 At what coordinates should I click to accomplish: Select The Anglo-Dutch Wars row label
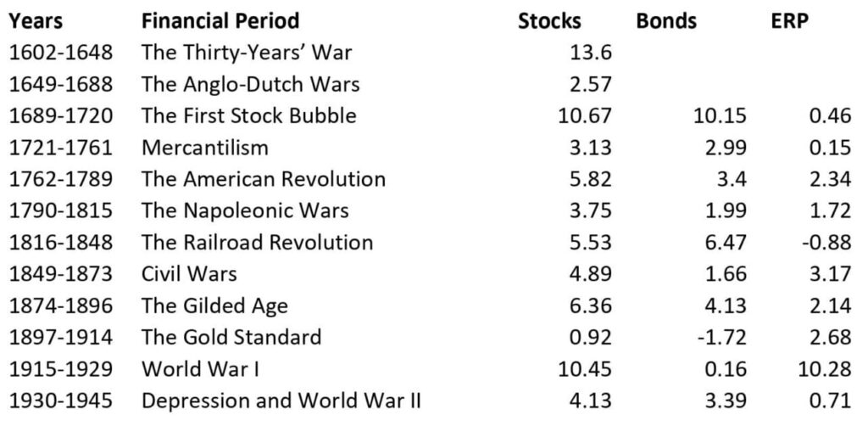[251, 84]
